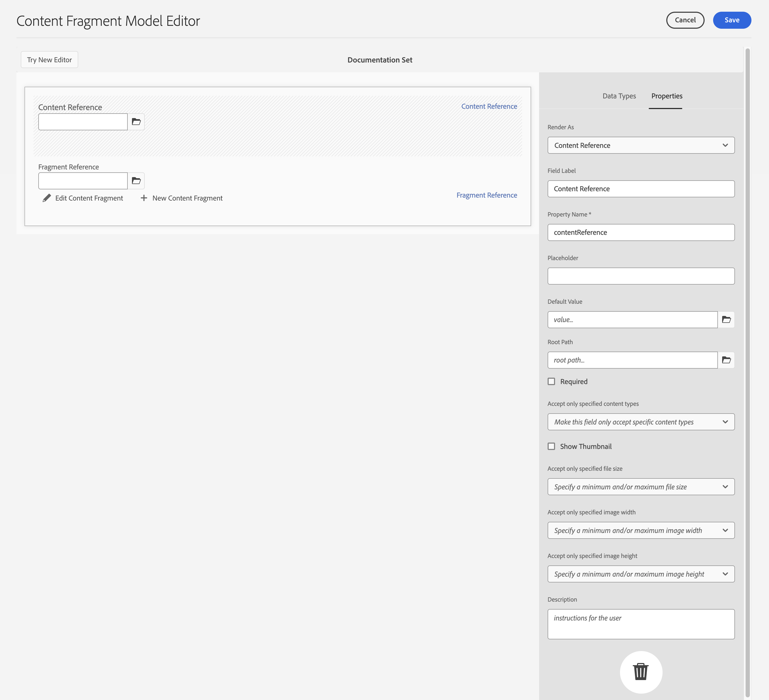This screenshot has width=769, height=700.
Task: Expand the file size restriction dropdown
Action: [641, 486]
